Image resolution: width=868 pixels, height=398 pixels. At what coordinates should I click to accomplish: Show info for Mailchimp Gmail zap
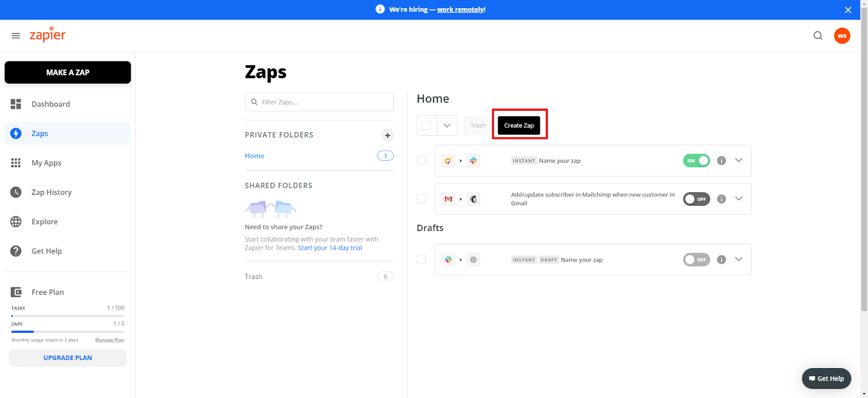[722, 199]
